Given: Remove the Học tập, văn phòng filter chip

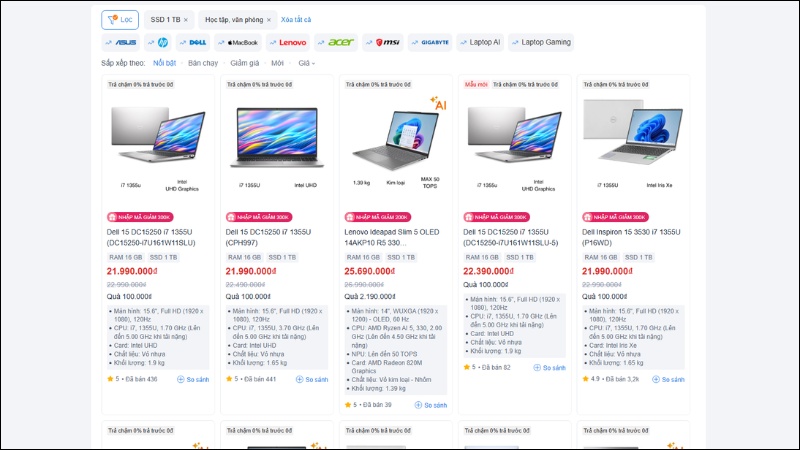Looking at the screenshot, I should 269,20.
